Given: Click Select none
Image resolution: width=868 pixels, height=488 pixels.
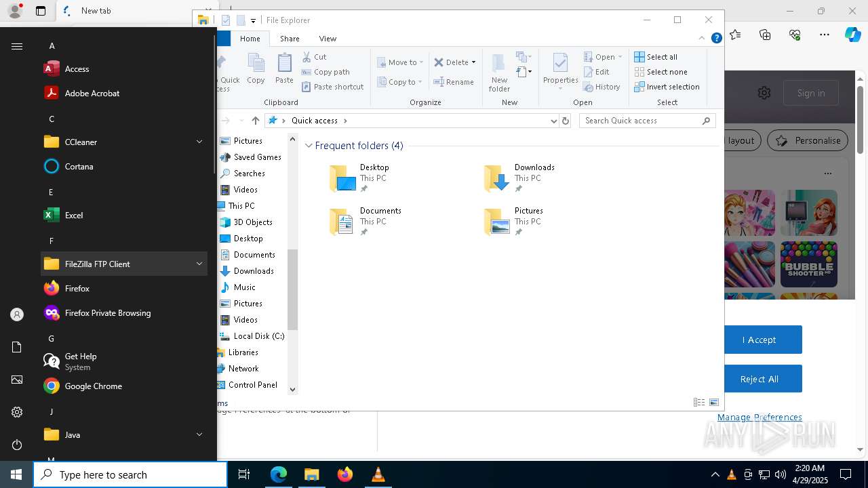Looking at the screenshot, I should pos(660,72).
